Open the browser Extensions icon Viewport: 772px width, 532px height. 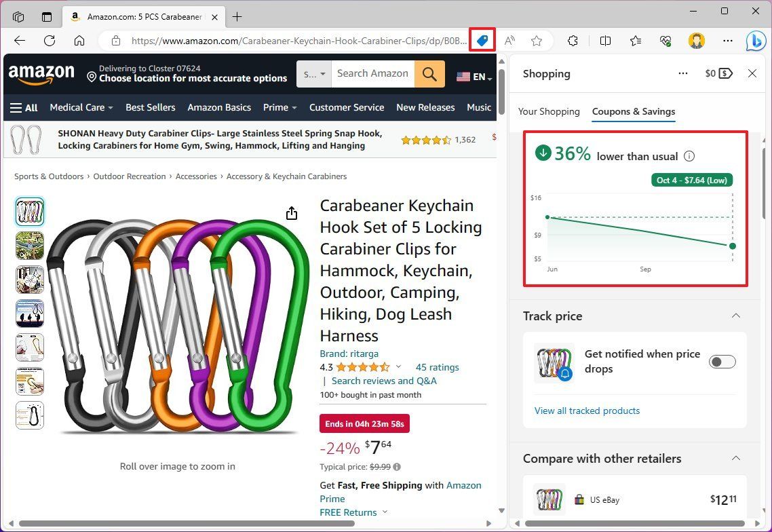click(x=573, y=41)
